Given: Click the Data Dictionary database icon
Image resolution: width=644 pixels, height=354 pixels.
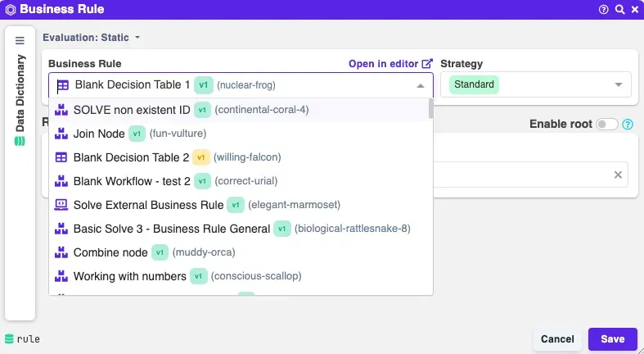Looking at the screenshot, I should point(20,141).
